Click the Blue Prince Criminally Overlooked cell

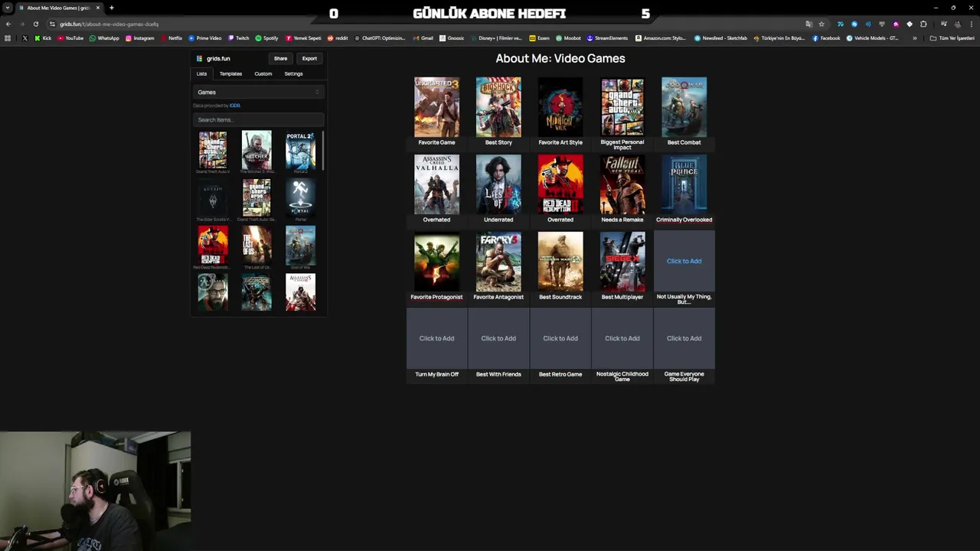684,184
